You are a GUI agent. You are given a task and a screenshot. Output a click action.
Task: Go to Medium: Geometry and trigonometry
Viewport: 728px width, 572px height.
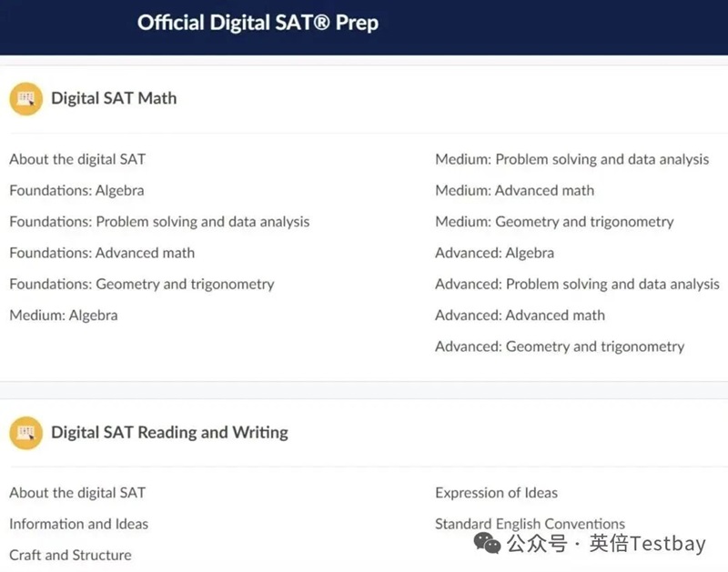pos(554,222)
